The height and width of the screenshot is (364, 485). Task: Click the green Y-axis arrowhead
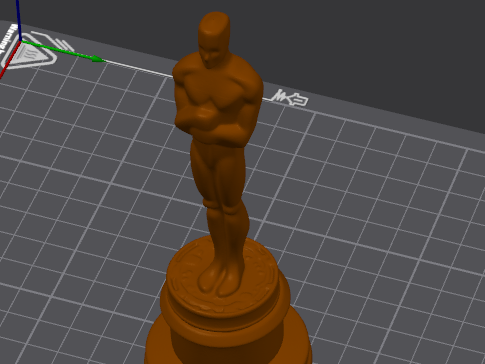pyautogui.click(x=98, y=59)
